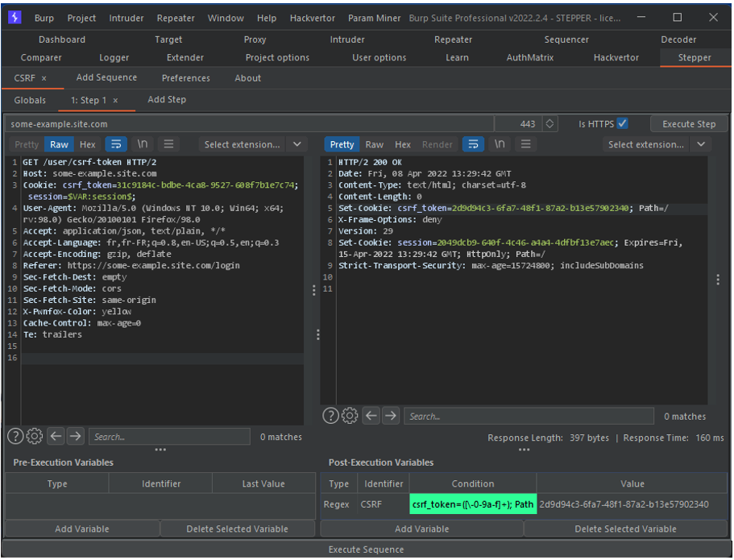Toggle word wrap icon in request editor

point(117,144)
